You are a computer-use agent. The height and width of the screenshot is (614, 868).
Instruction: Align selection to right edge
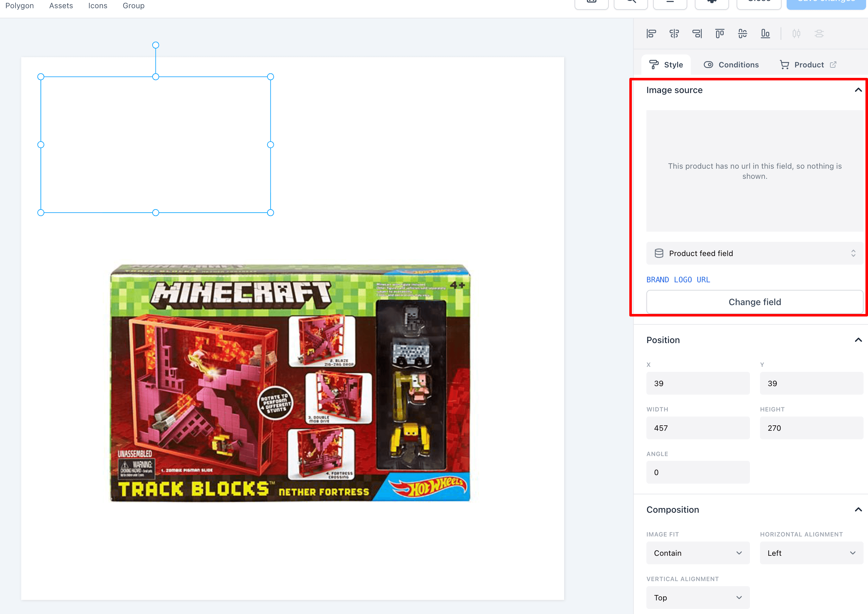[697, 34]
